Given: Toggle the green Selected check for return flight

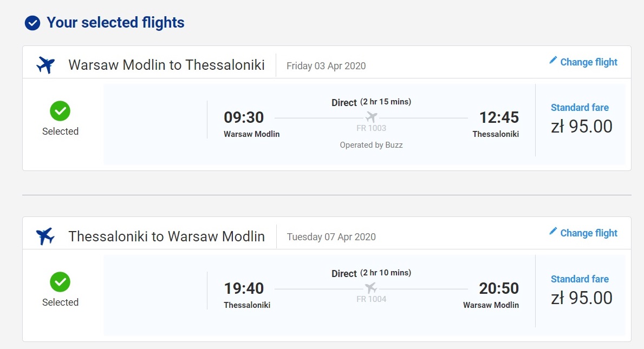Looking at the screenshot, I should click(60, 282).
